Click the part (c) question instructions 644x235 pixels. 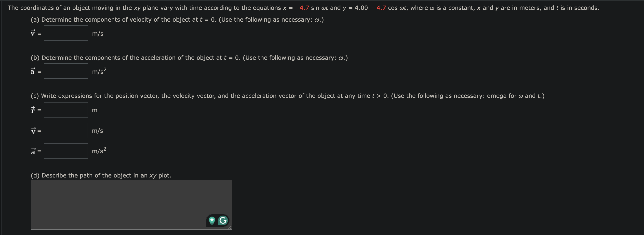287,95
